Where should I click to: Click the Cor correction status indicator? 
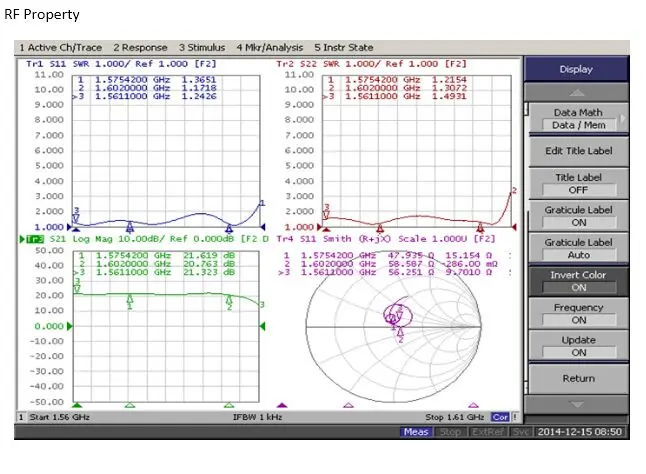coord(500,417)
